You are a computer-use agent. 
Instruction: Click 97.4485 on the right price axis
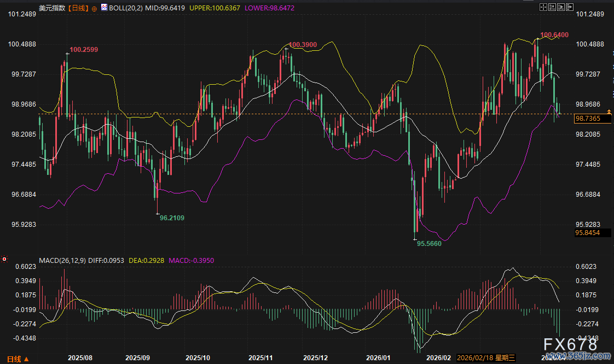coord(588,165)
